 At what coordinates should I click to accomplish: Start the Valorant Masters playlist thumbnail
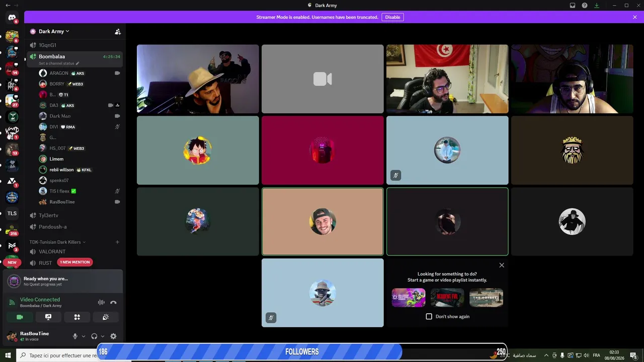point(409,298)
